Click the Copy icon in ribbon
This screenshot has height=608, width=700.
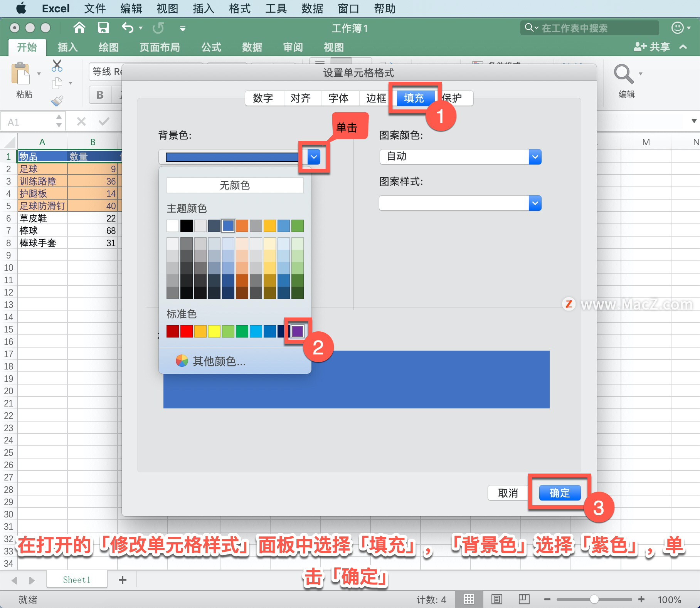(57, 83)
